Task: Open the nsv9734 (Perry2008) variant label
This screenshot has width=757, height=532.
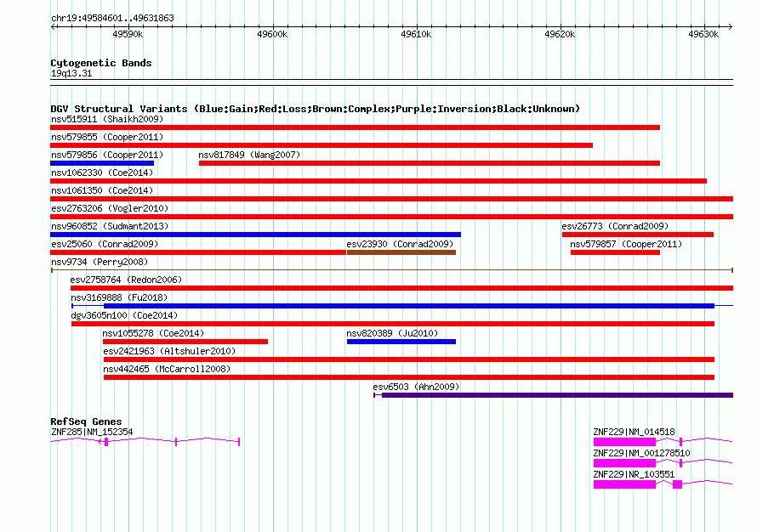Action: coord(100,262)
